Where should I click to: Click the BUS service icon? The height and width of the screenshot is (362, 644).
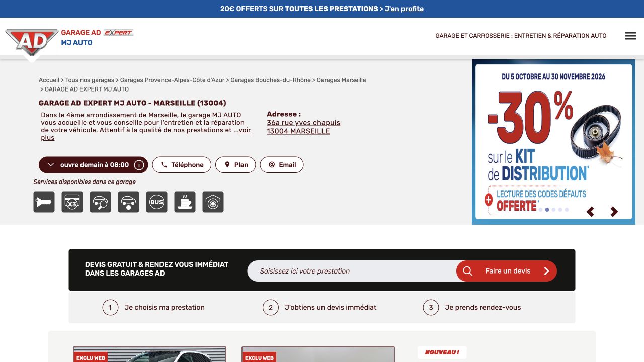click(157, 202)
